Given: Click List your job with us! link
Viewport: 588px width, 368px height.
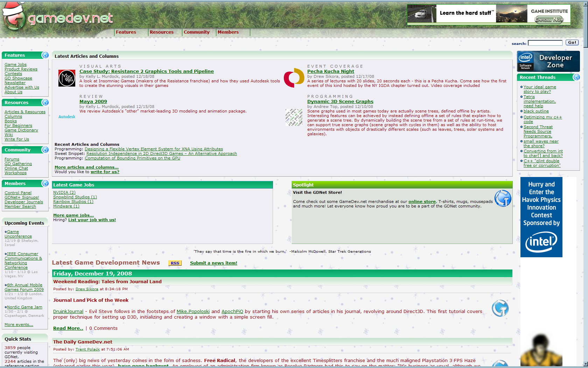Looking at the screenshot, I should 92,220.
